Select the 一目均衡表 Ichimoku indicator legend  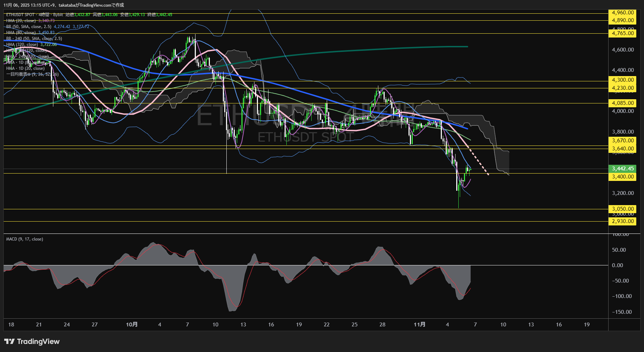pyautogui.click(x=32, y=74)
